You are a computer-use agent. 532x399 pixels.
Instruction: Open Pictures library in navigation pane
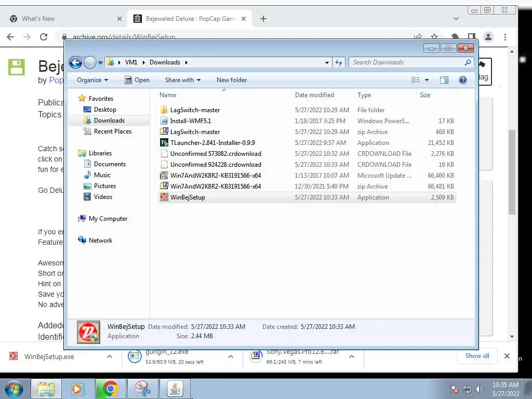click(x=105, y=186)
